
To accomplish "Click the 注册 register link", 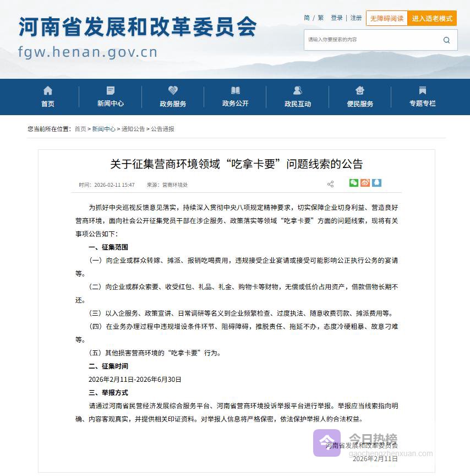I will [x=356, y=18].
